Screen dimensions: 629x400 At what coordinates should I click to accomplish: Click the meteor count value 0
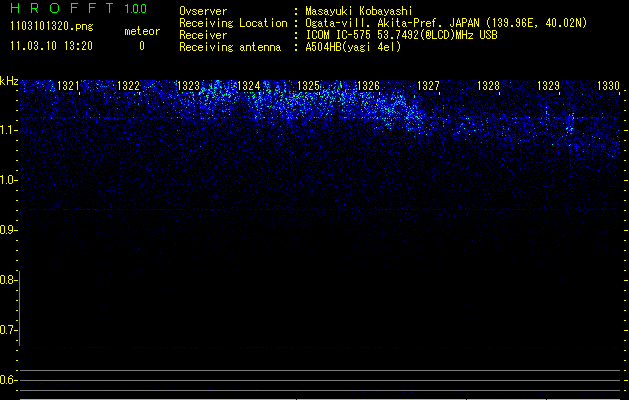(x=142, y=46)
